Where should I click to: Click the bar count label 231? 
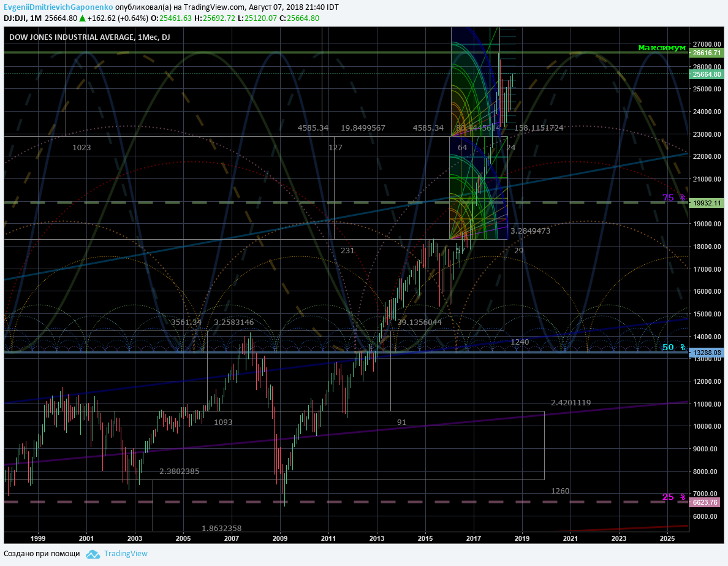(x=347, y=251)
